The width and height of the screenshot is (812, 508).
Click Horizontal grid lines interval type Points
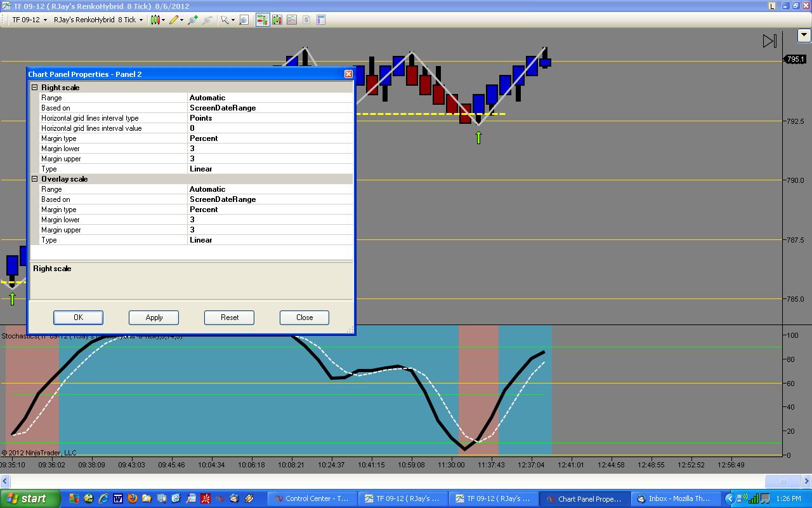270,118
